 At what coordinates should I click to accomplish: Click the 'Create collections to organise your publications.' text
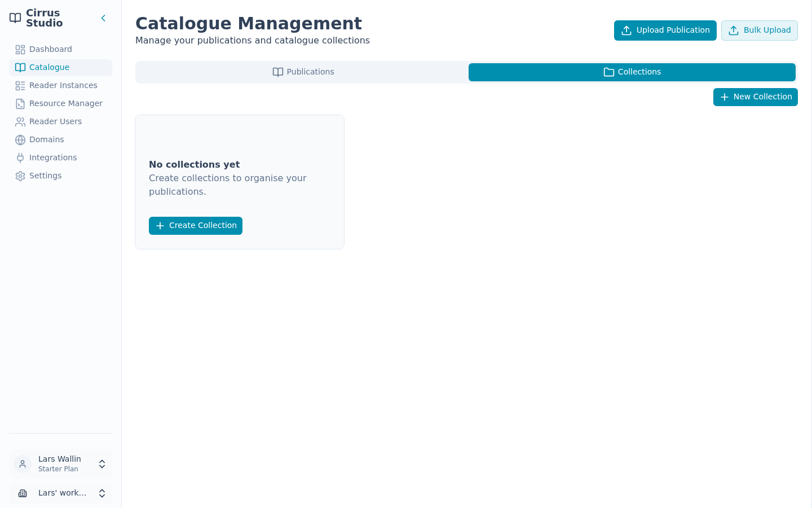click(228, 185)
